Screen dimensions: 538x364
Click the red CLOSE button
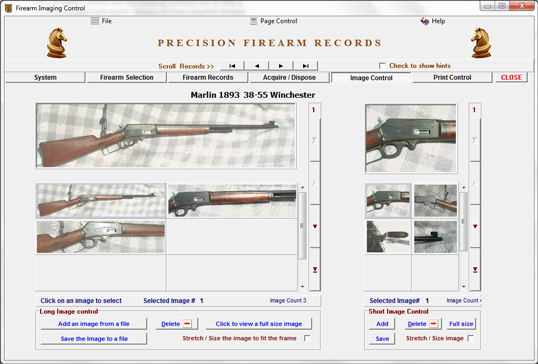tap(511, 78)
